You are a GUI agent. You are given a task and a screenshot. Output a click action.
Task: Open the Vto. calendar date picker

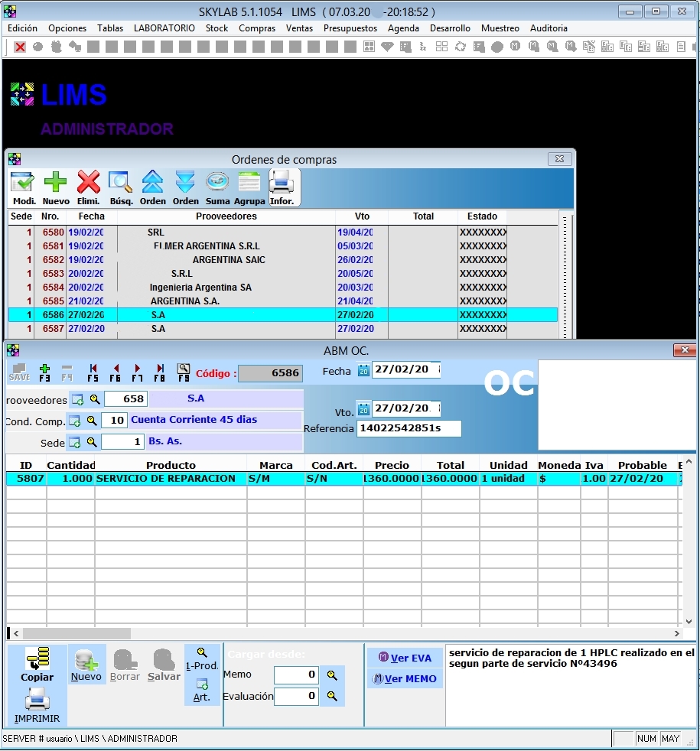363,409
